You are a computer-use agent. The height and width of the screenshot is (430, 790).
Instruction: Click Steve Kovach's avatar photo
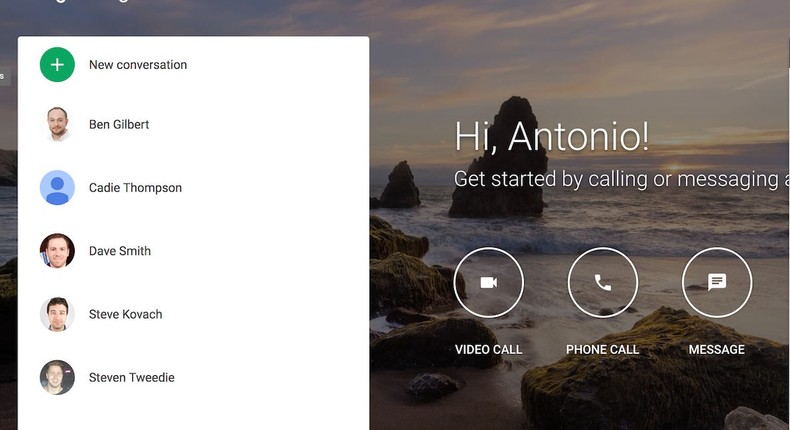coord(57,314)
